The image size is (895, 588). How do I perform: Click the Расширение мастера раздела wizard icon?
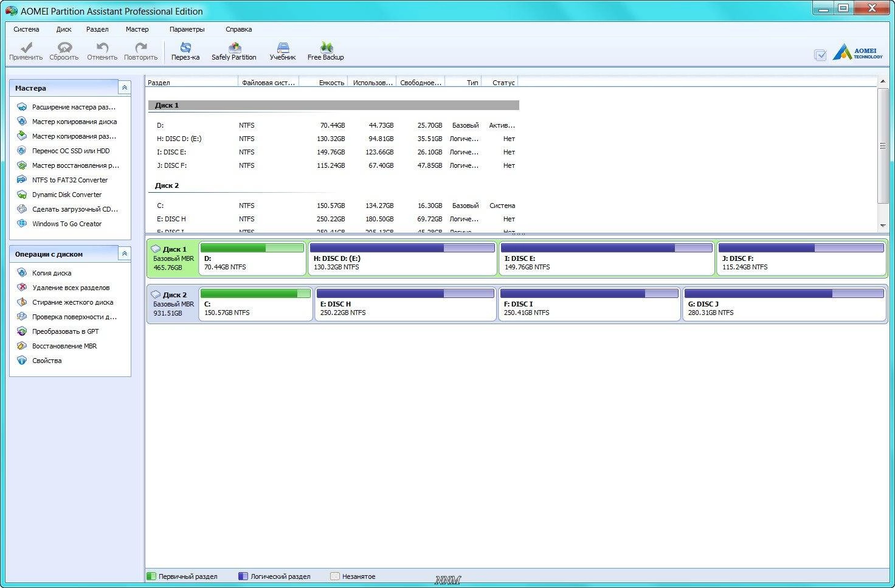tap(22, 107)
